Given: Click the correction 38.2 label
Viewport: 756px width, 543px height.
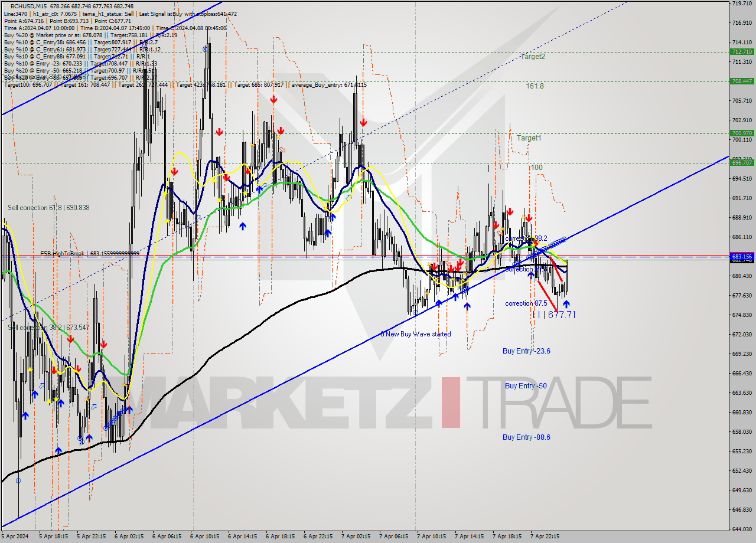Looking at the screenshot, I should click(526, 238).
